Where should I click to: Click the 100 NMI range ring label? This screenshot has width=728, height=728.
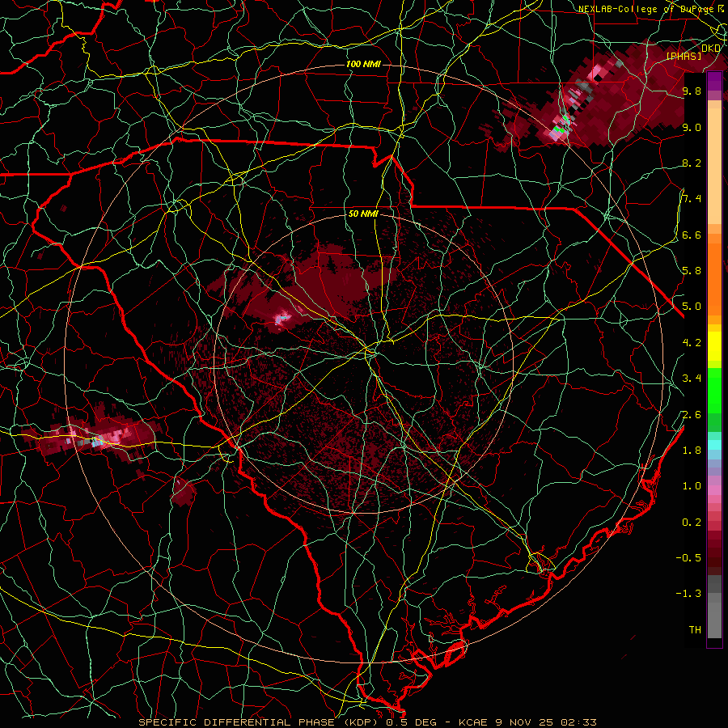coord(363,64)
